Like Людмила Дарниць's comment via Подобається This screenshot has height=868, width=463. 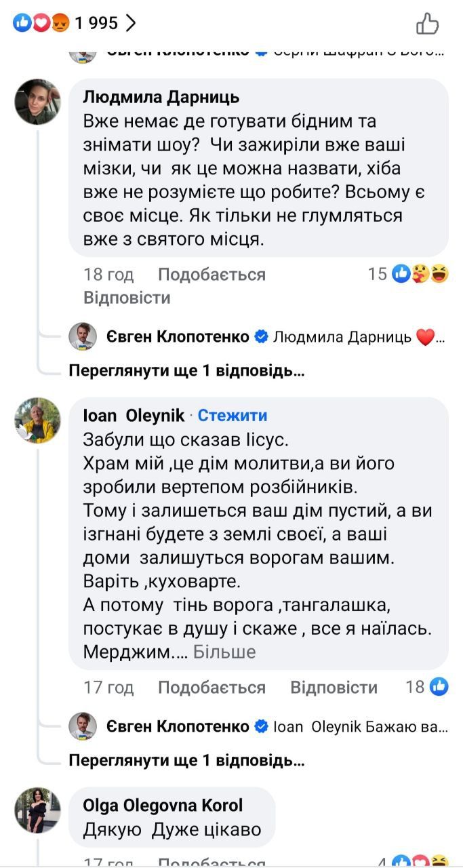[x=212, y=275]
